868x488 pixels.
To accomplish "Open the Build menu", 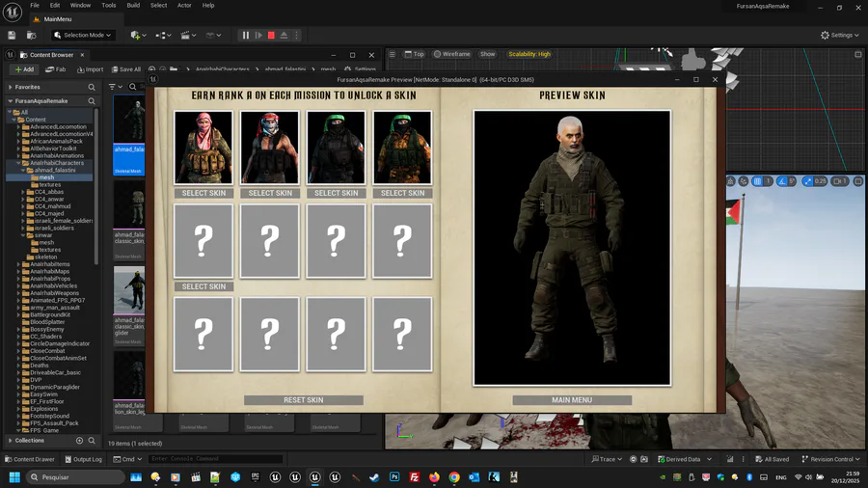I will [x=133, y=5].
